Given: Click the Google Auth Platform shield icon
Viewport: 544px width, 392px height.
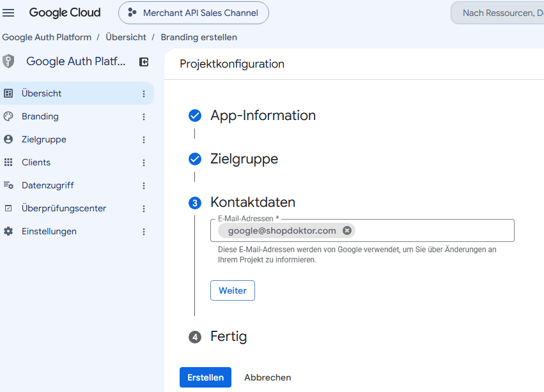Looking at the screenshot, I should (8, 62).
